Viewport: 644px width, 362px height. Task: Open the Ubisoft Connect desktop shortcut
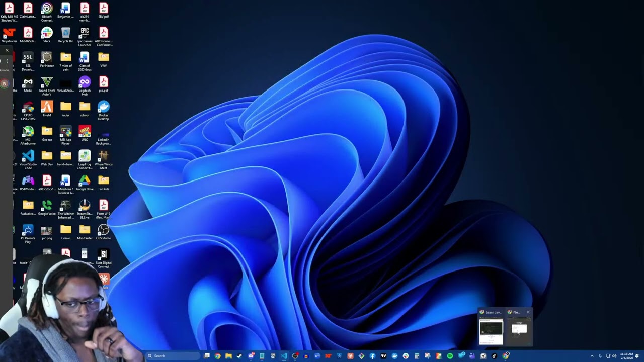[47, 12]
